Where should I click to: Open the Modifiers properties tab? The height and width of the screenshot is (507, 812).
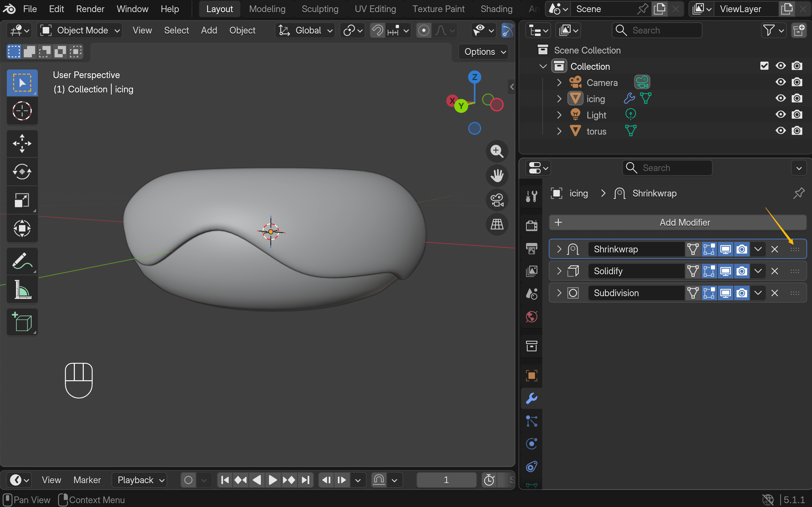pyautogui.click(x=532, y=398)
